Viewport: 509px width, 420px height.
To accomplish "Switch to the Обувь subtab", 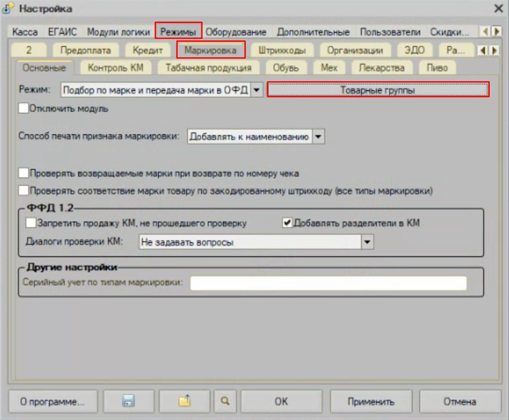I will (x=286, y=68).
